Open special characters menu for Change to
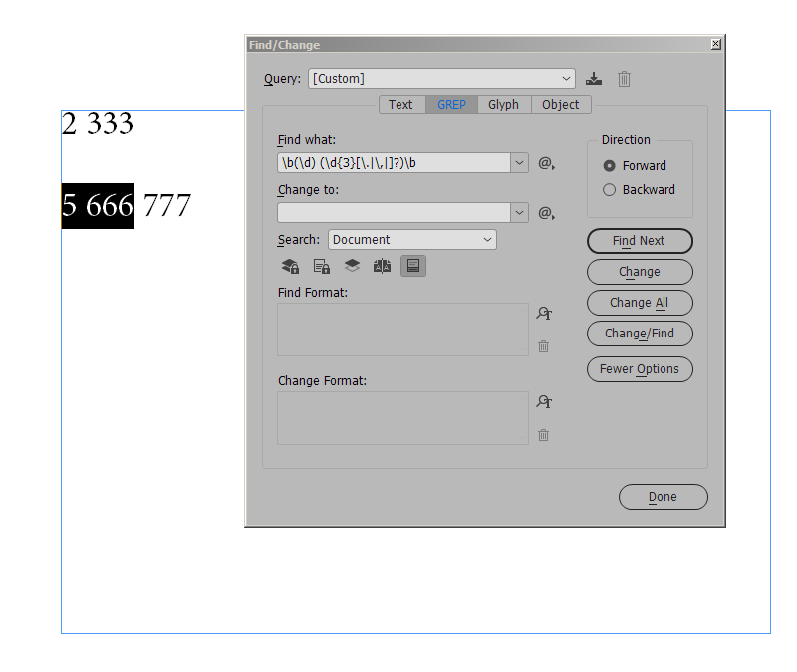Viewport: 797px width, 672px height. 546,213
